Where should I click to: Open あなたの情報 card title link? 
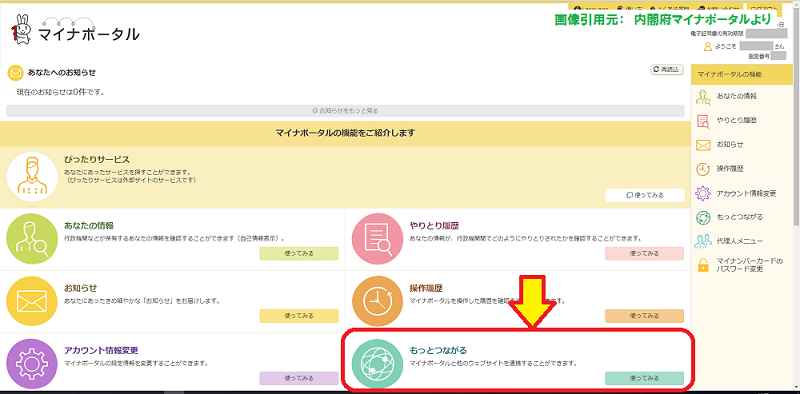(x=89, y=225)
